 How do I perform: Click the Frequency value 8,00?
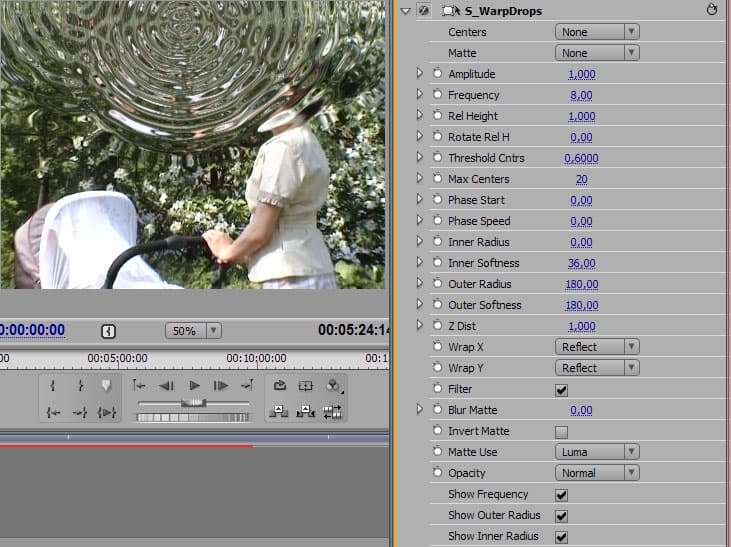[x=581, y=95]
